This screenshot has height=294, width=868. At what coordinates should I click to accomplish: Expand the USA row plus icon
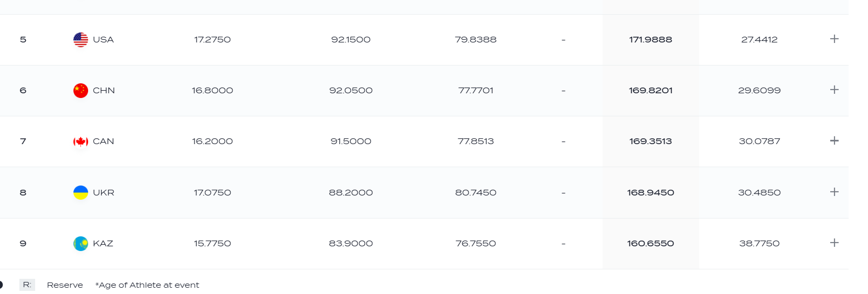point(834,39)
